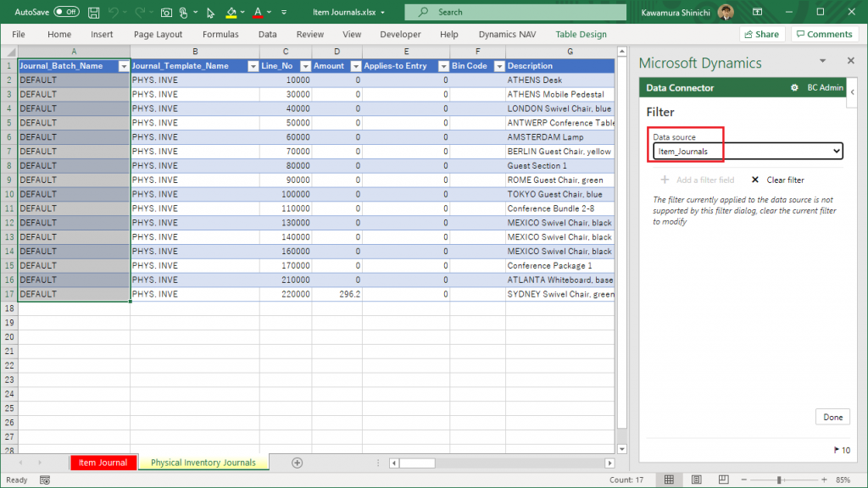The height and width of the screenshot is (488, 868).
Task: Open the Microsoft Dynamics pane options arrow
Action: tap(822, 61)
